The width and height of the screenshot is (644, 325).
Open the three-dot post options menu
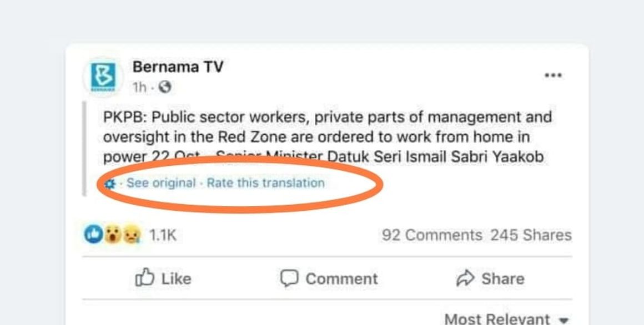point(552,75)
